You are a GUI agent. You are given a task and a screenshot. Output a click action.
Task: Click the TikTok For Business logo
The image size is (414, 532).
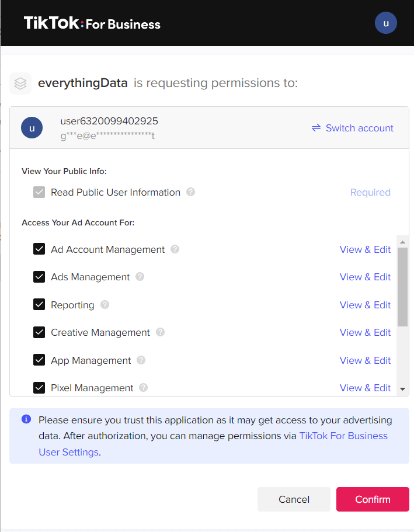[92, 23]
